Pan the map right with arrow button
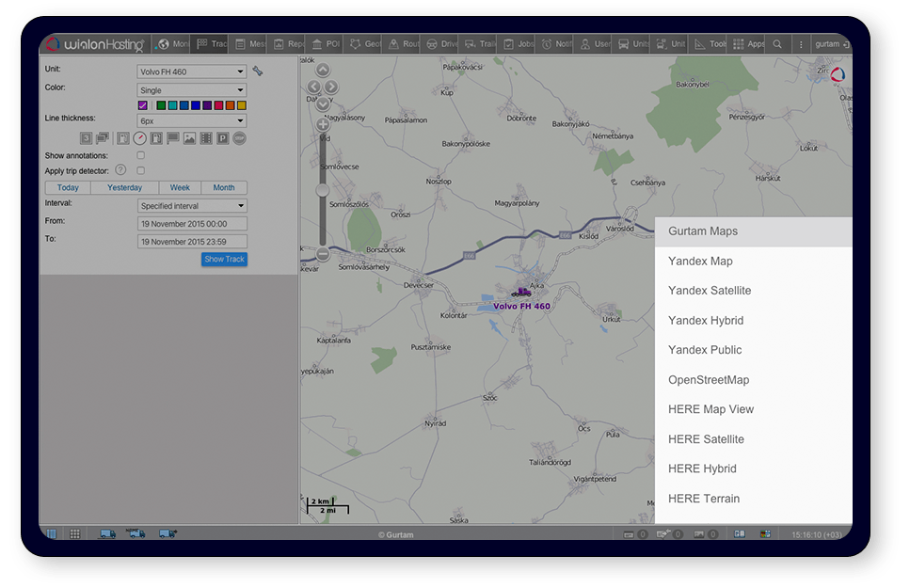The image size is (910, 588). (331, 87)
